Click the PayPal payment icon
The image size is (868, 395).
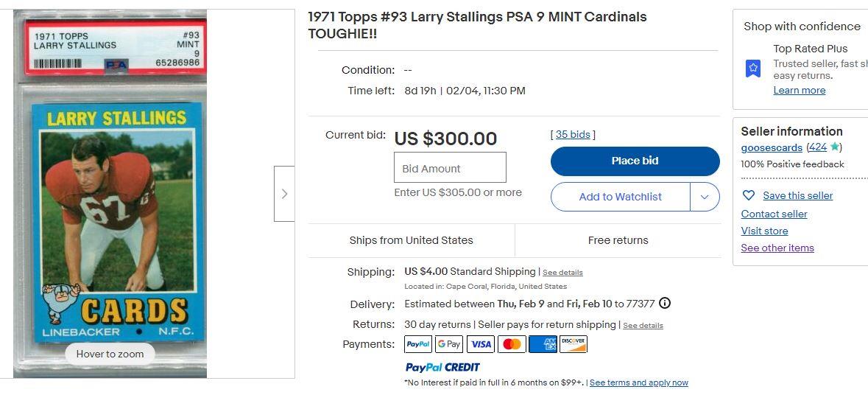pos(418,344)
